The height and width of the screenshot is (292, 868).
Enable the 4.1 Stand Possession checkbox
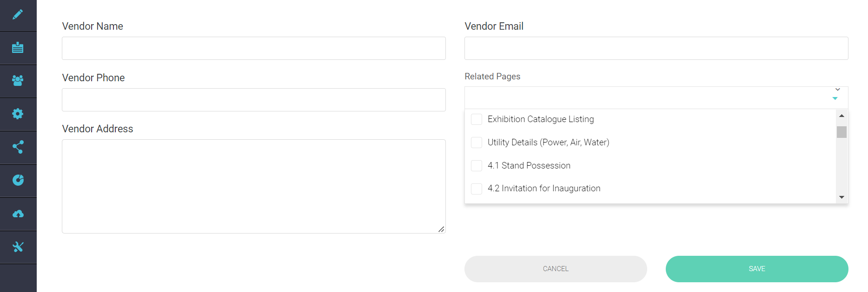(x=477, y=166)
